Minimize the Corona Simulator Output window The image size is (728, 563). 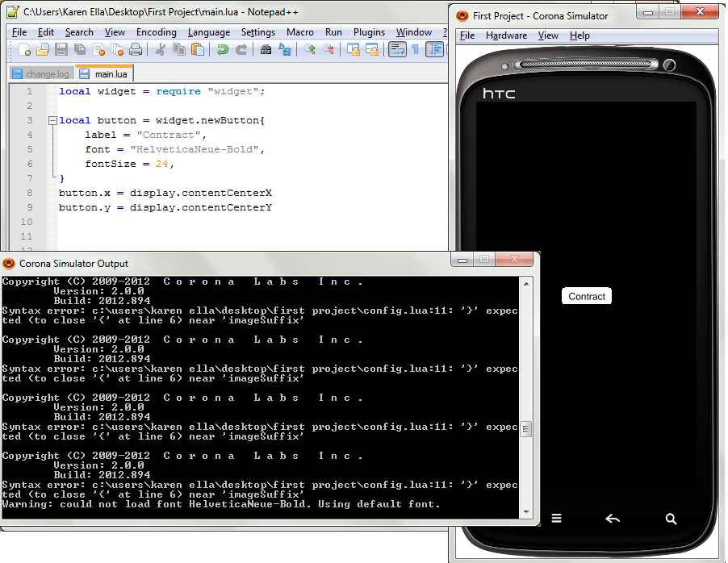pyautogui.click(x=462, y=260)
